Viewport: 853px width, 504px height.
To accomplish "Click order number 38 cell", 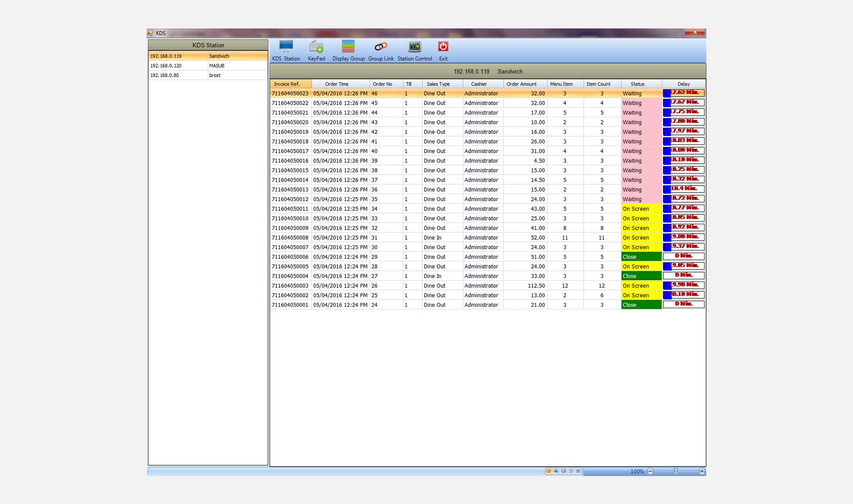I will [x=386, y=171].
